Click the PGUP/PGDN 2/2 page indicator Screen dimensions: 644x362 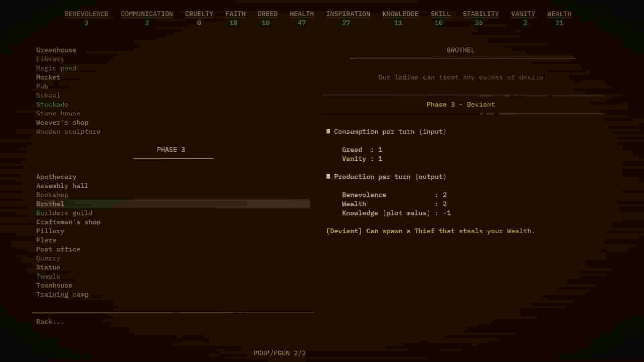coord(280,353)
